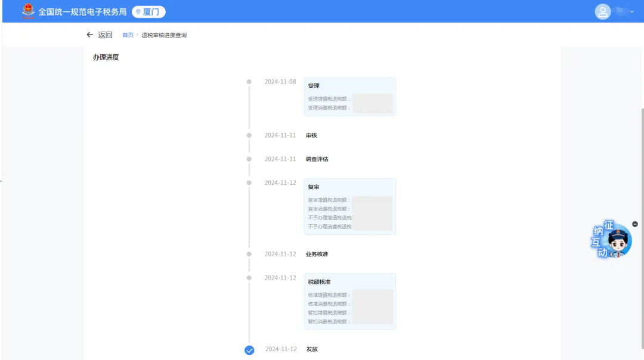Click the blue checkmark at 发放 step
The width and height of the screenshot is (644, 360).
[x=249, y=350]
